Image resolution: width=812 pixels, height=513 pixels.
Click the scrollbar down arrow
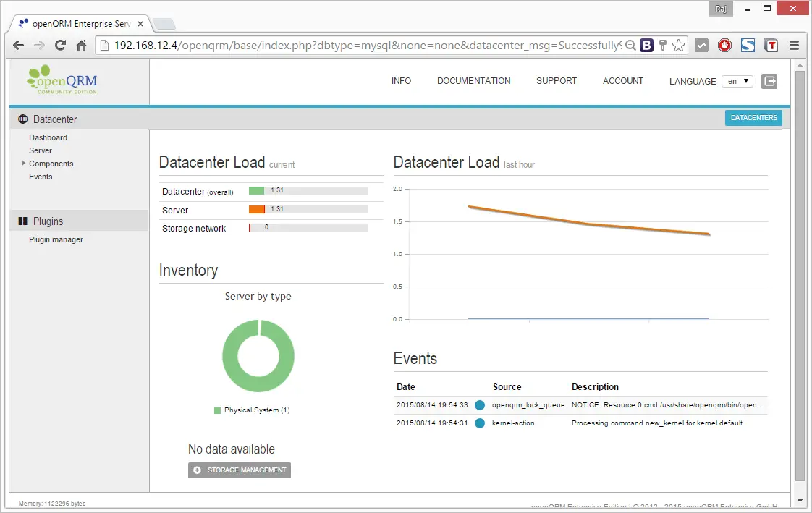800,501
